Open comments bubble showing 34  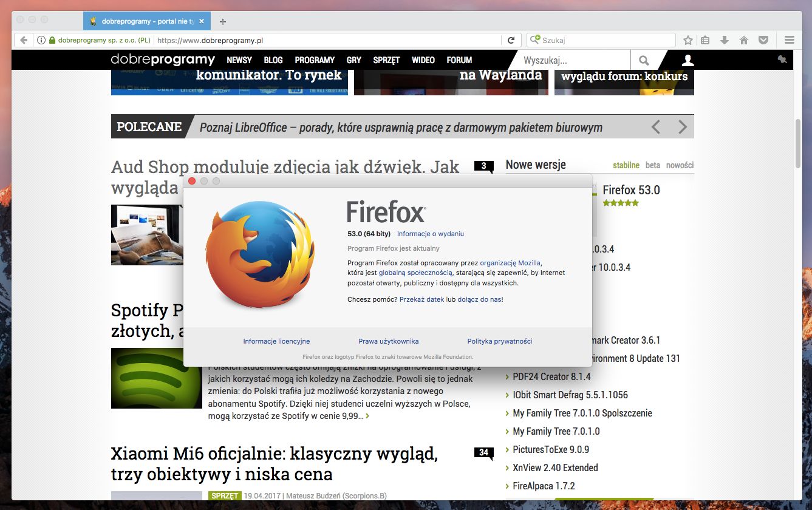(x=484, y=453)
